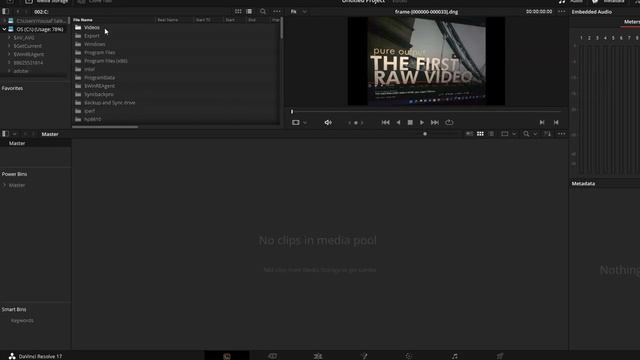Click the media storage vertical scrollbar
This screenshot has height=360, width=640.
[x=282, y=28]
